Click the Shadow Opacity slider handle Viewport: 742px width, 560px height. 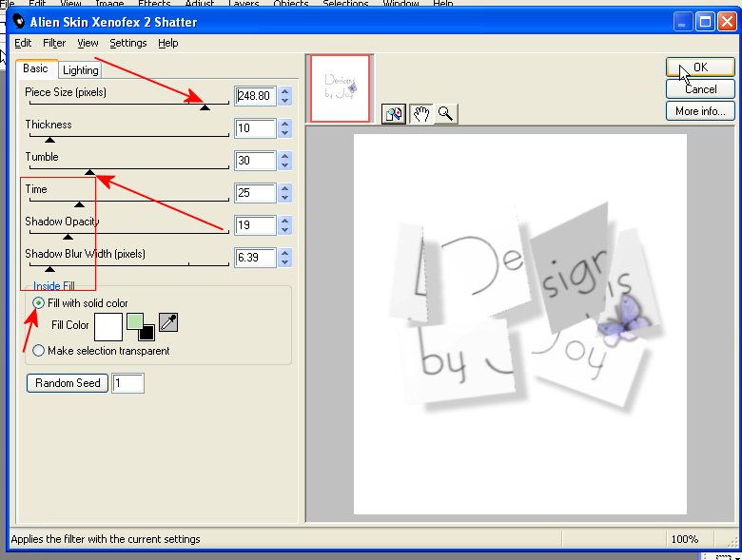coord(68,237)
